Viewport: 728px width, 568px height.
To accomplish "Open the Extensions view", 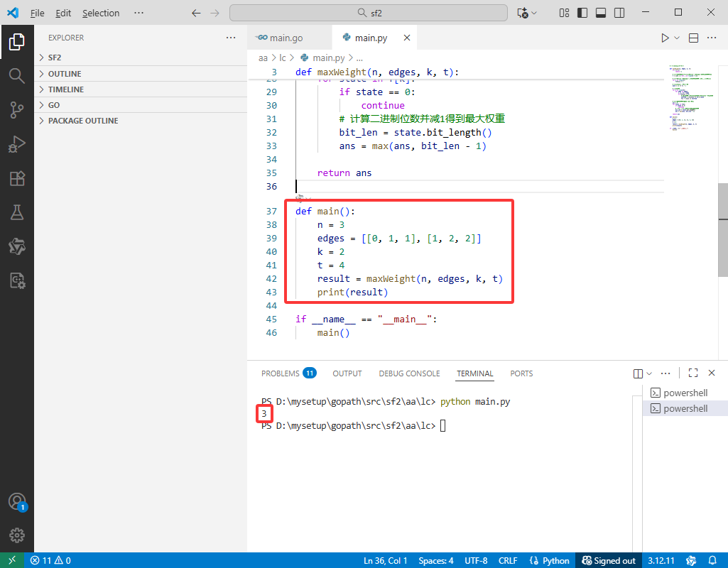I will click(17, 179).
